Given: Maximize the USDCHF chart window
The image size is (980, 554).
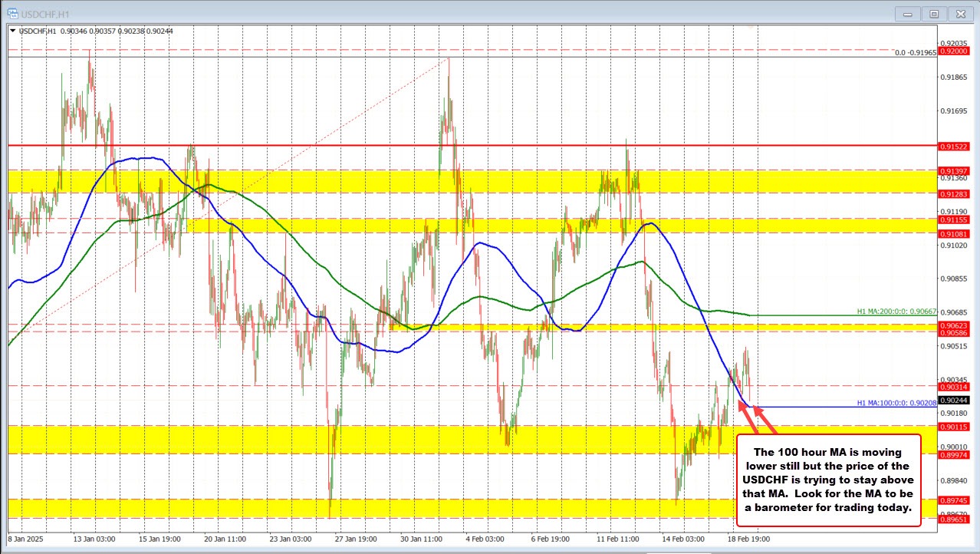Looking at the screenshot, I should pos(933,13).
